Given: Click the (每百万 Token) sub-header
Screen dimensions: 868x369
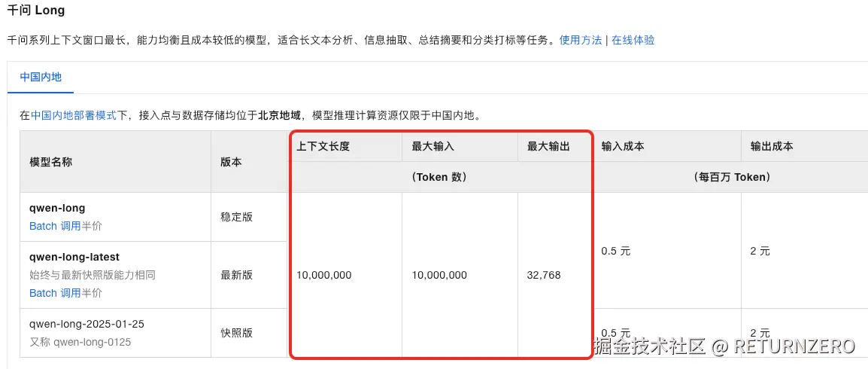Looking at the screenshot, I should (x=732, y=177).
